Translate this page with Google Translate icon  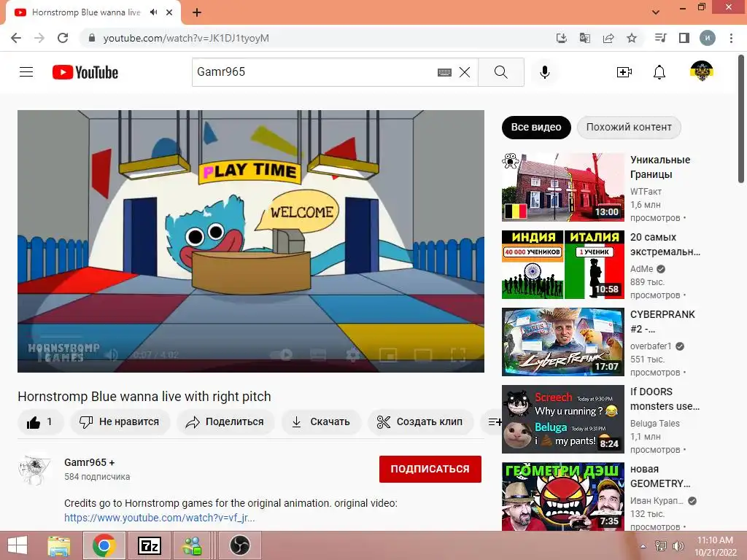pyautogui.click(x=585, y=38)
